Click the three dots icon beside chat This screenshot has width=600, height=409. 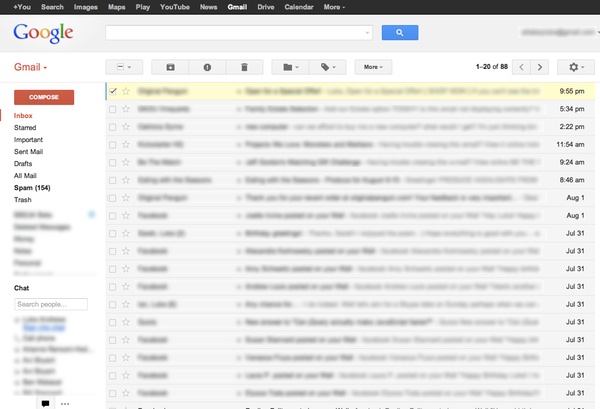[65, 404]
